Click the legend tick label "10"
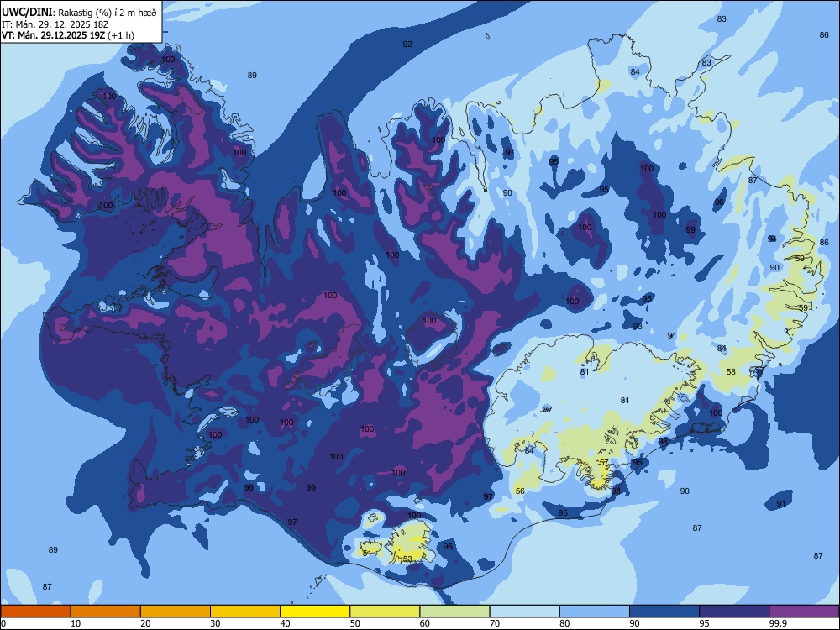Image resolution: width=840 pixels, height=630 pixels. pyautogui.click(x=76, y=623)
